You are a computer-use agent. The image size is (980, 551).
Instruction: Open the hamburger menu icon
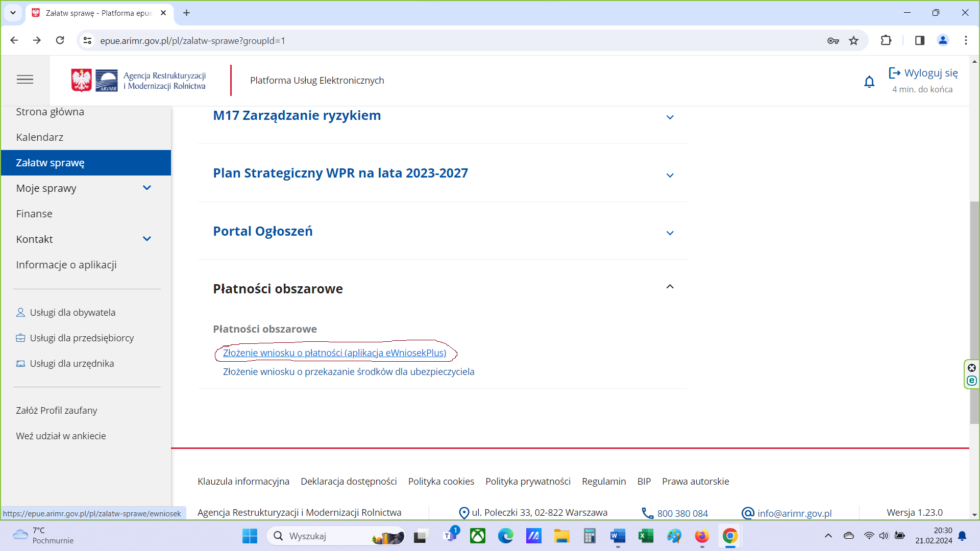[x=25, y=80]
